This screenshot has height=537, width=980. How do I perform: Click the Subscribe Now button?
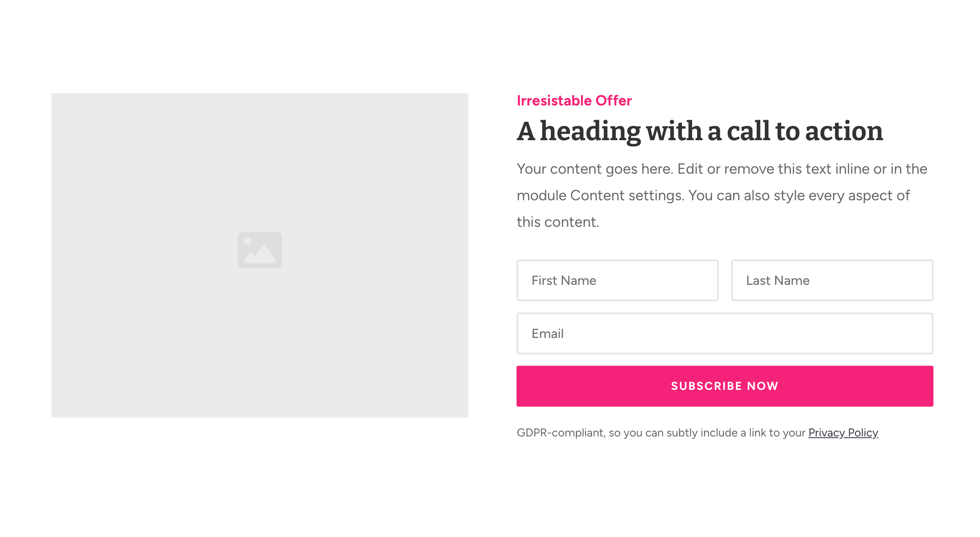click(x=725, y=386)
